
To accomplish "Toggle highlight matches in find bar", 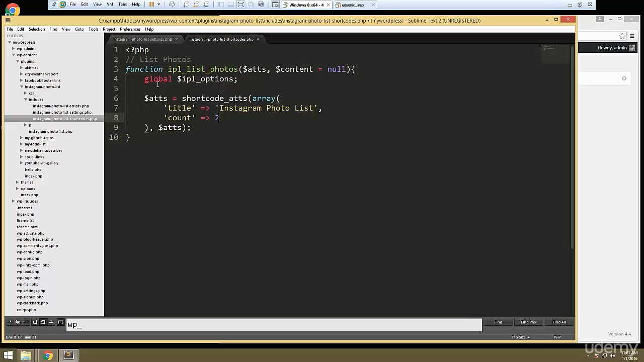I will click(60, 322).
